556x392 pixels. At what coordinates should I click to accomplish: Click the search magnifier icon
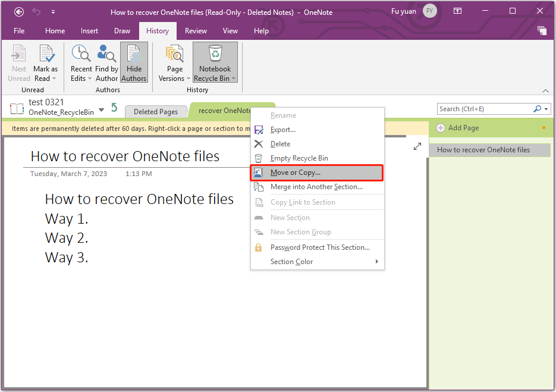[x=537, y=109]
